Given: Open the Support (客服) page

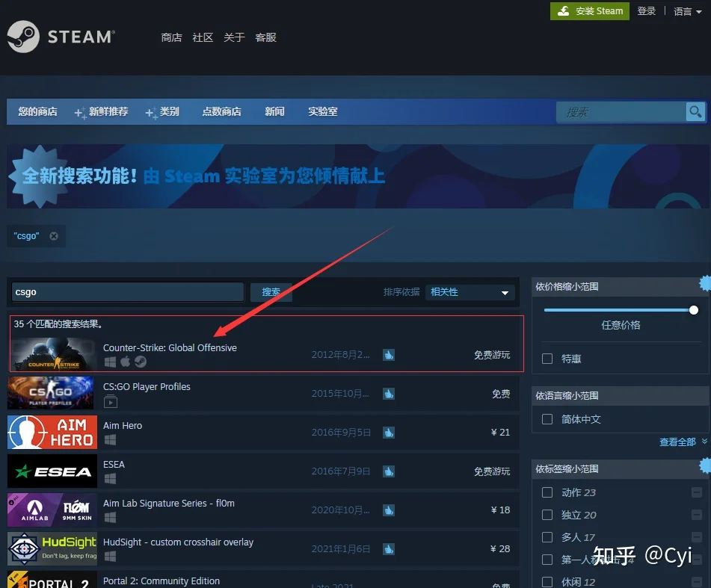Looking at the screenshot, I should (x=265, y=37).
